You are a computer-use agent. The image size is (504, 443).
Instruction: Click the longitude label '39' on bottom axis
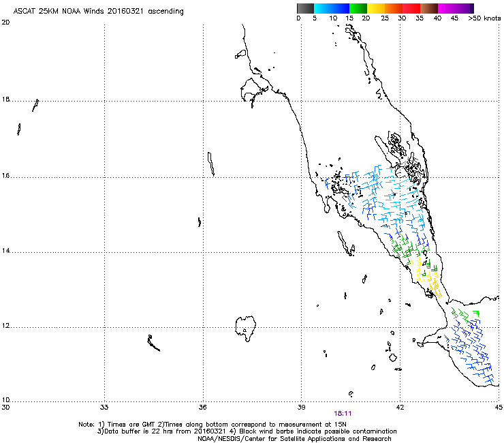click(x=301, y=408)
